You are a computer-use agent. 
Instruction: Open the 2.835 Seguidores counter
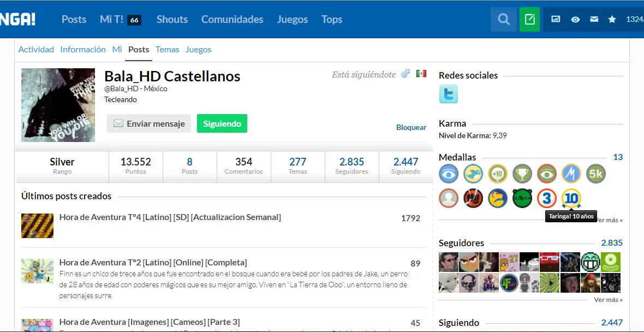point(352,166)
